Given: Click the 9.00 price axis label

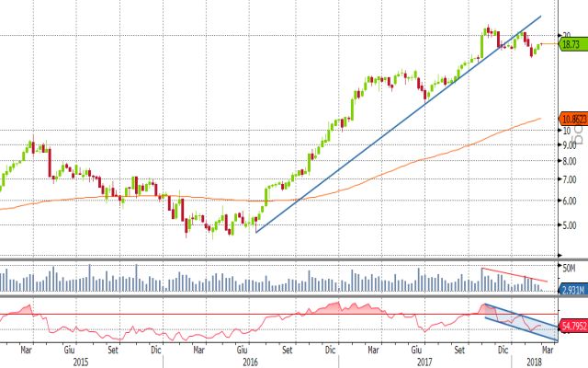Looking at the screenshot, I should click(570, 145).
